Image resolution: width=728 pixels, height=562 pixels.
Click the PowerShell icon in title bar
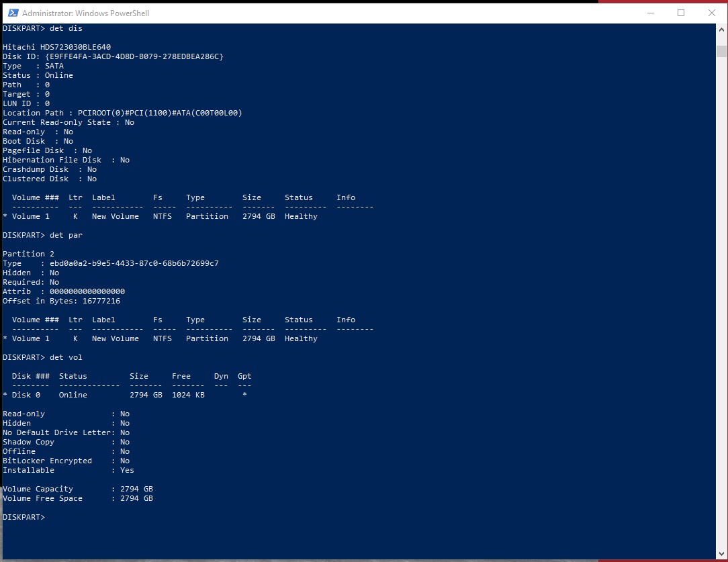(x=13, y=13)
